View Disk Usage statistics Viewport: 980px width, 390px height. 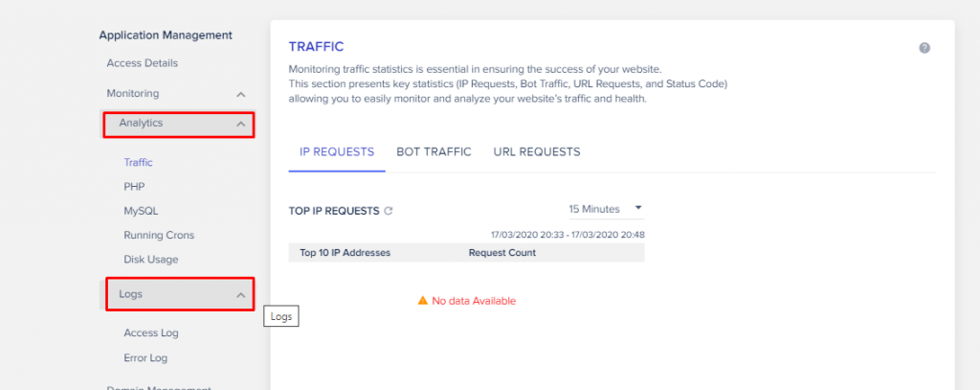pos(150,260)
